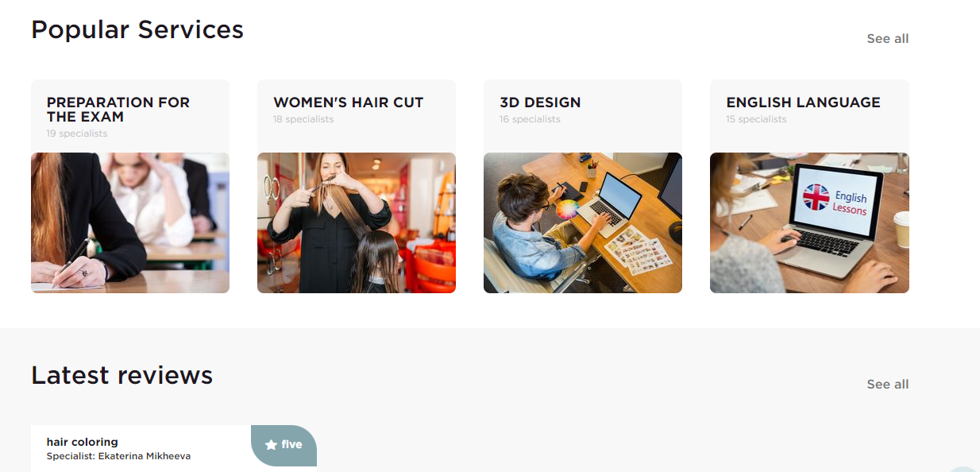The width and height of the screenshot is (980, 472).
Task: Click the hairdresser cutting hair photo
Action: [x=357, y=222]
